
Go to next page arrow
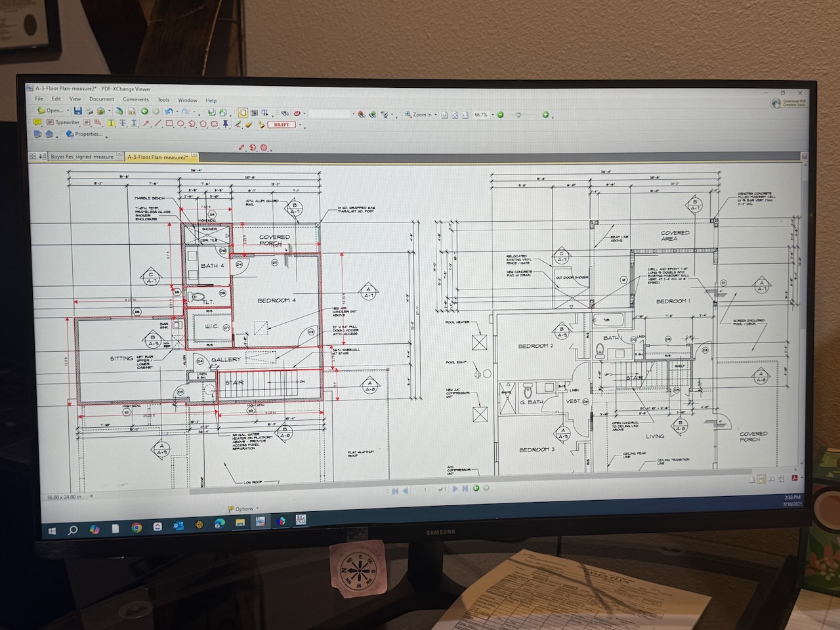point(455,488)
